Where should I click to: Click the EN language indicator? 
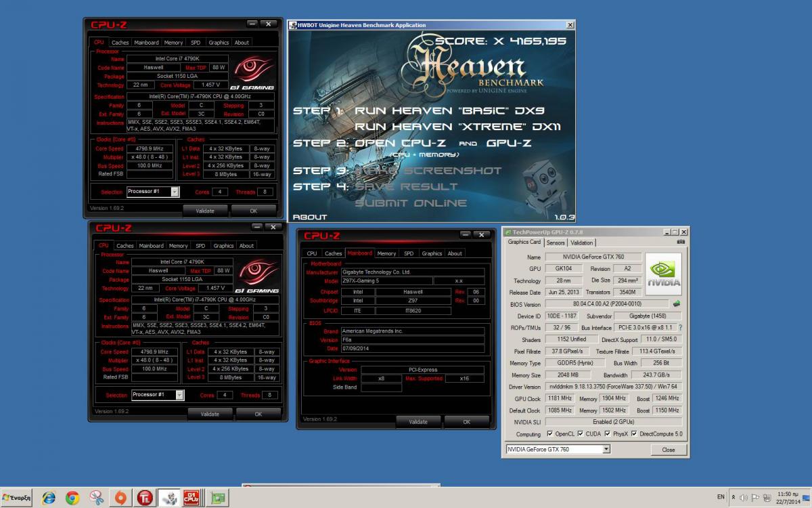pyautogui.click(x=721, y=497)
